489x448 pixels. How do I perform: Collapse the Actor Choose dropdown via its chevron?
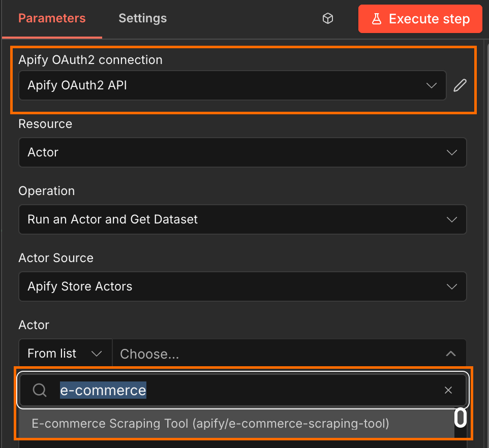450,353
